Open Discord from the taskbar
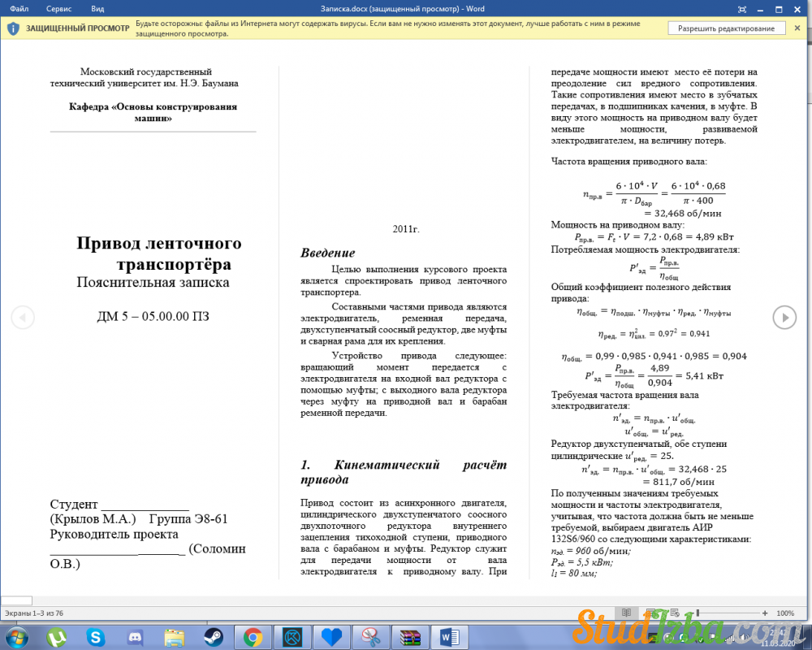 (x=135, y=637)
